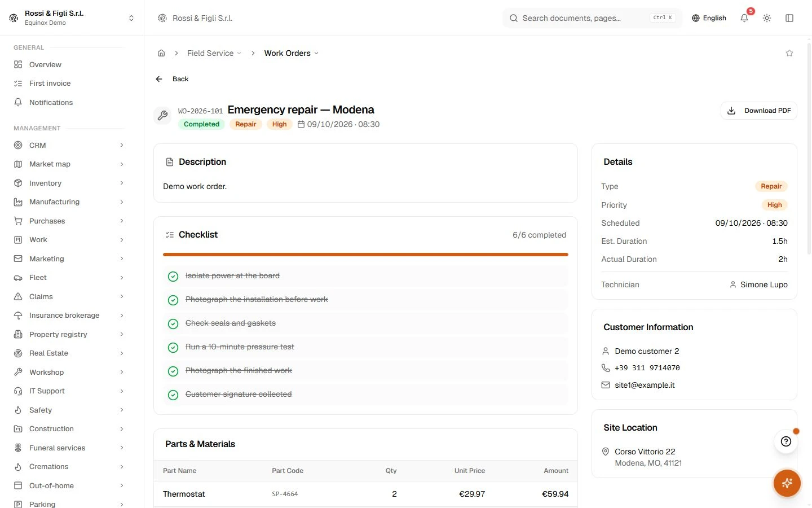Launch the orange AI assistant sparkle button
This screenshot has height=508, width=812.
(x=787, y=483)
